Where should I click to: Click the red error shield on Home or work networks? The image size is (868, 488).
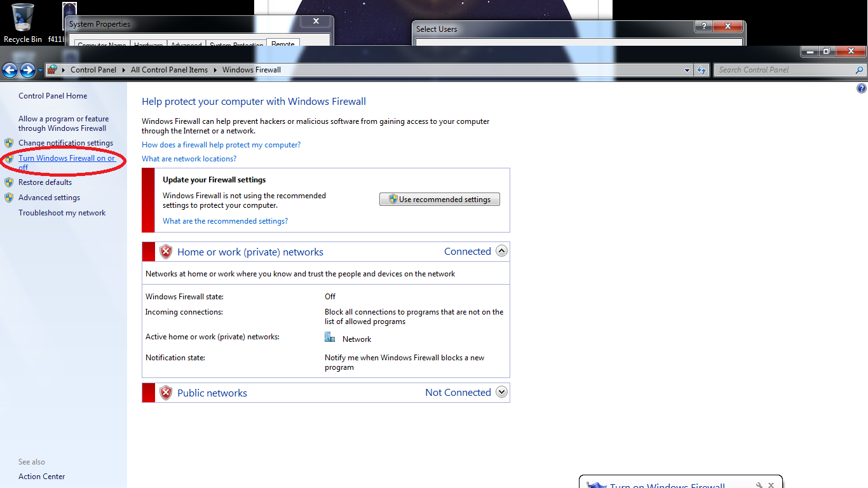pyautogui.click(x=165, y=252)
